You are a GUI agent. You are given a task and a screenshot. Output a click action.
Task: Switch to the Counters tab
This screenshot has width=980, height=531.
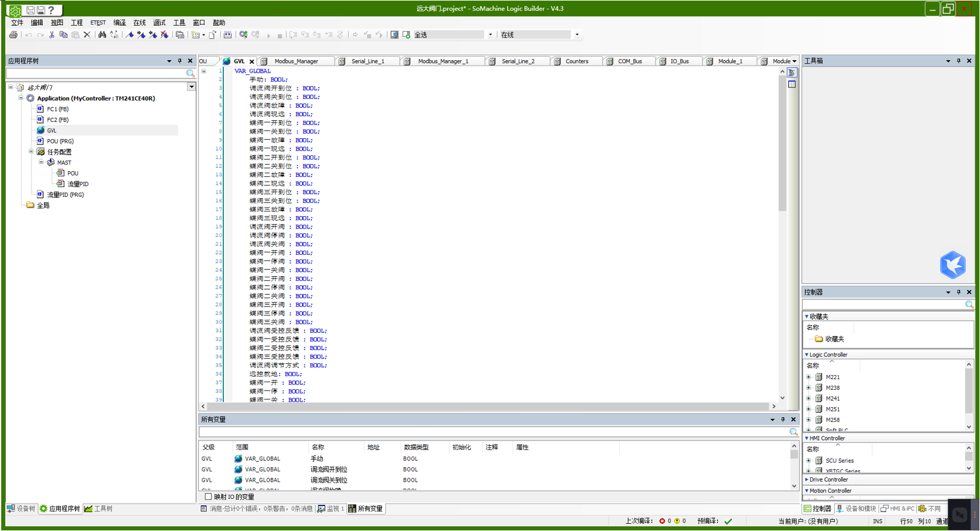tap(576, 61)
